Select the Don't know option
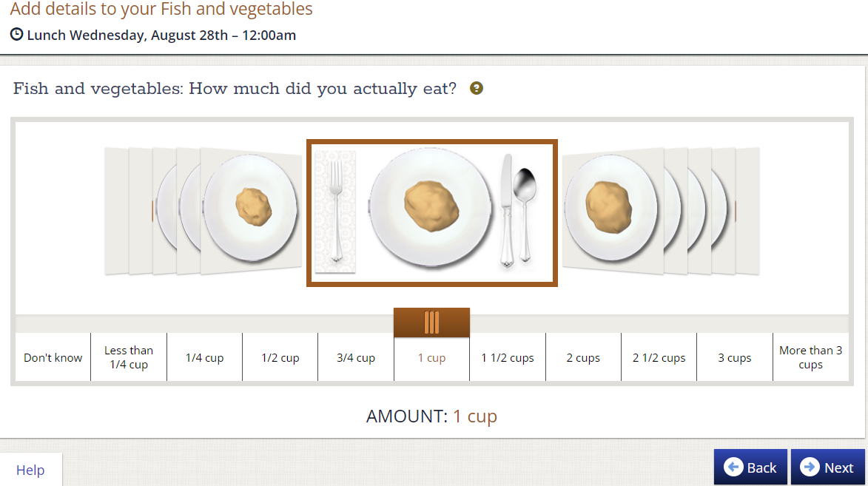Image resolution: width=868 pixels, height=486 pixels. (53, 357)
